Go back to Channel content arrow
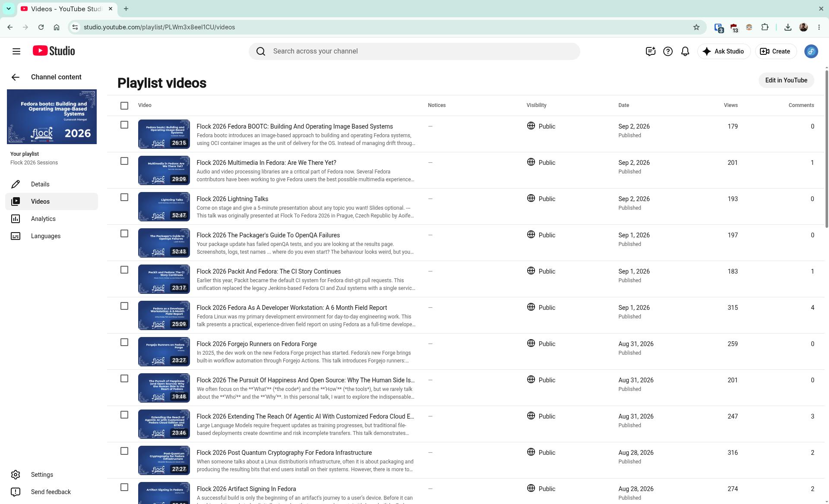Screen dimensions: 829x504 [x=16, y=77]
